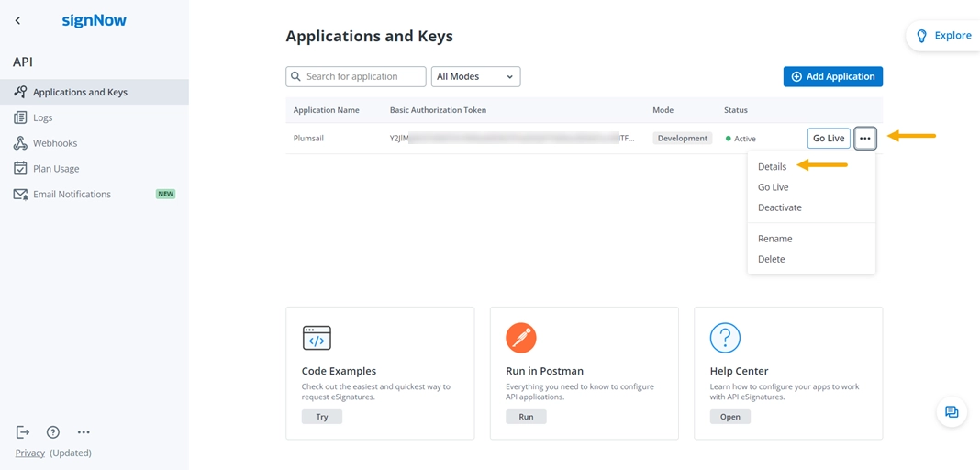
Task: Click Try in Code Examples card
Action: pos(322,417)
